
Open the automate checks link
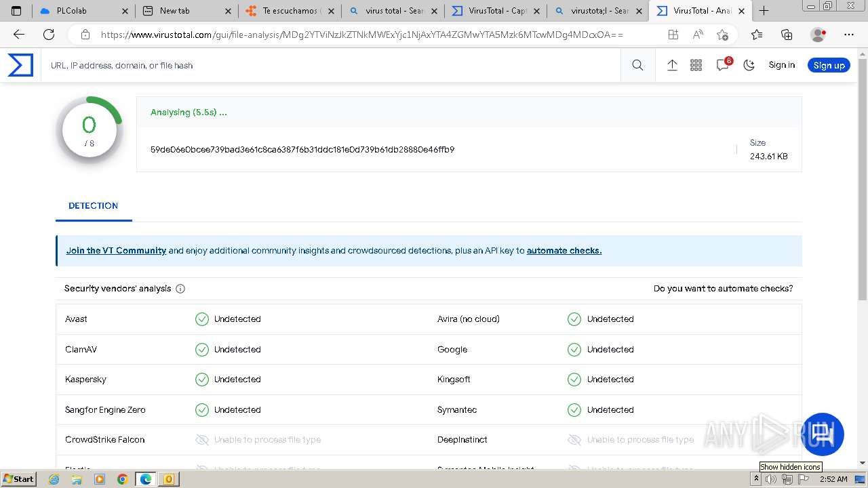(x=564, y=250)
